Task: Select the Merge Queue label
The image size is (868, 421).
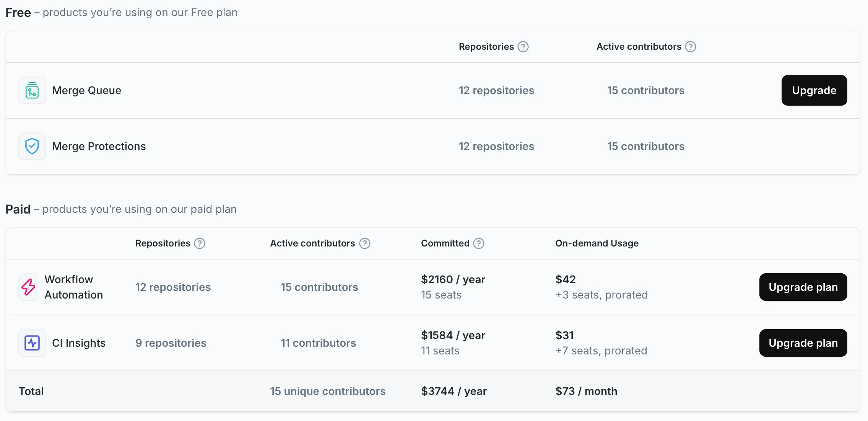Action: click(x=87, y=90)
